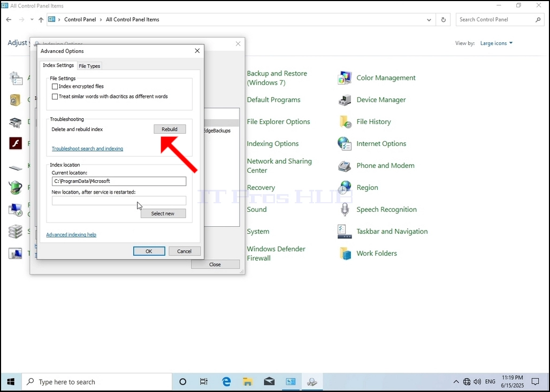Open the notification center icon
Screen dimensions: 550x392
(535, 382)
